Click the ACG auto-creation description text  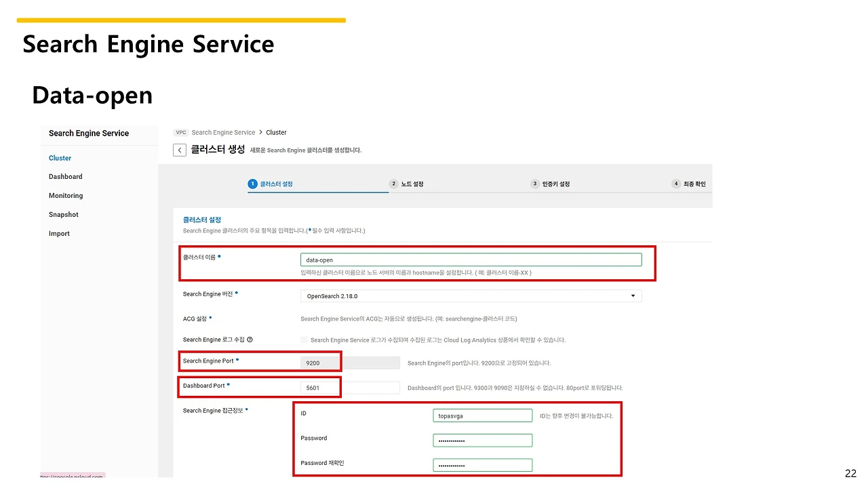click(x=409, y=319)
